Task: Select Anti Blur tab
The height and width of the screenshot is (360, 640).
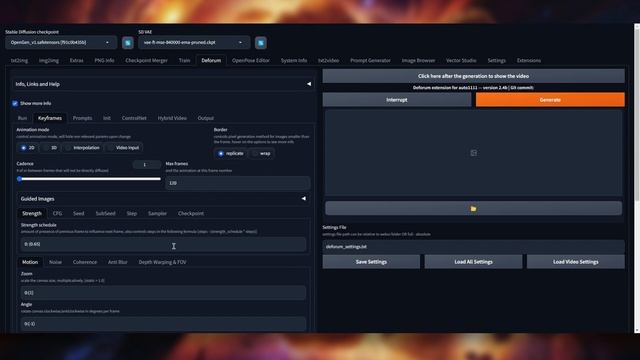Action: (x=118, y=262)
